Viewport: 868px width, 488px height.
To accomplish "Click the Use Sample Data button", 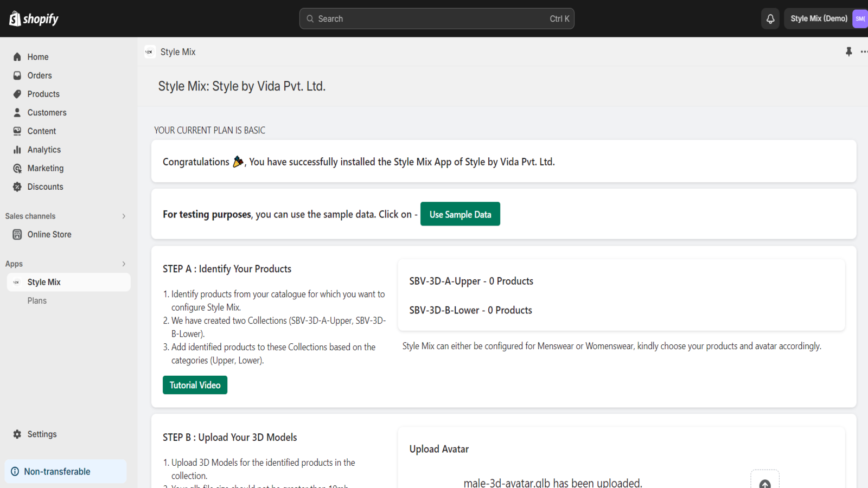I will (x=460, y=214).
